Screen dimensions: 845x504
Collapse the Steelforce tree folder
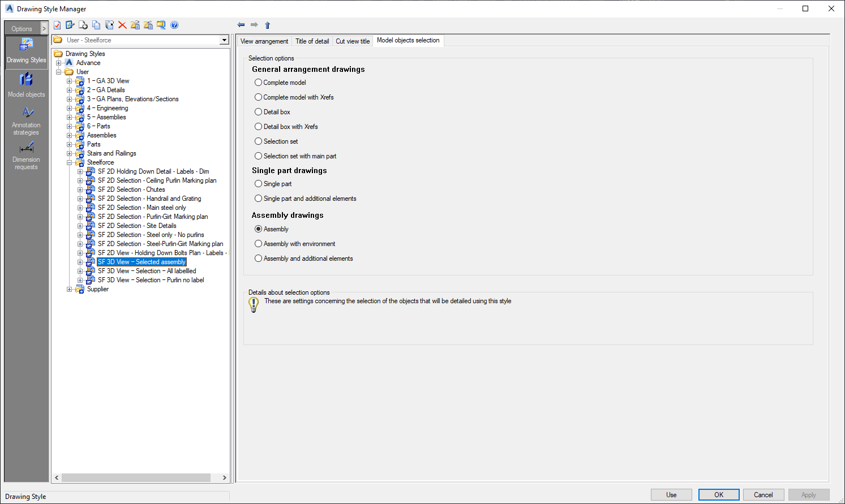pos(70,162)
